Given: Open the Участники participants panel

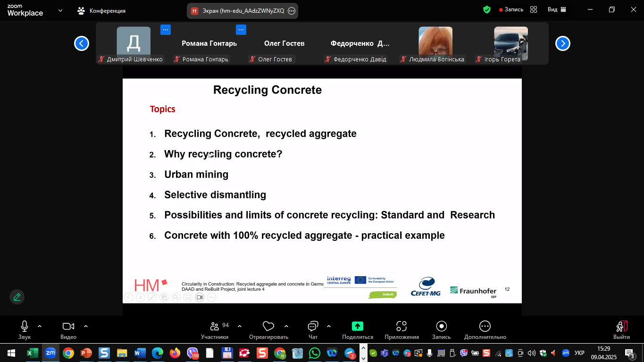Looking at the screenshot, I should coord(215,330).
